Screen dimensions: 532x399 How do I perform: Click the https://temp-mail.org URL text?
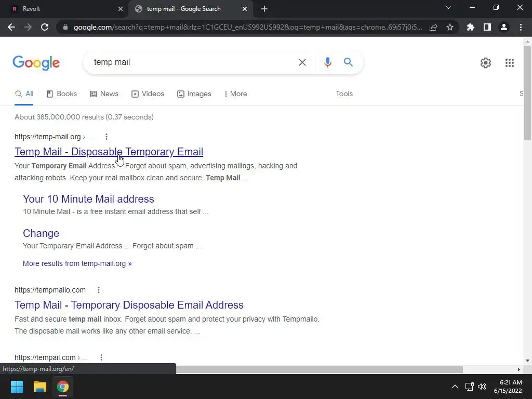point(47,137)
